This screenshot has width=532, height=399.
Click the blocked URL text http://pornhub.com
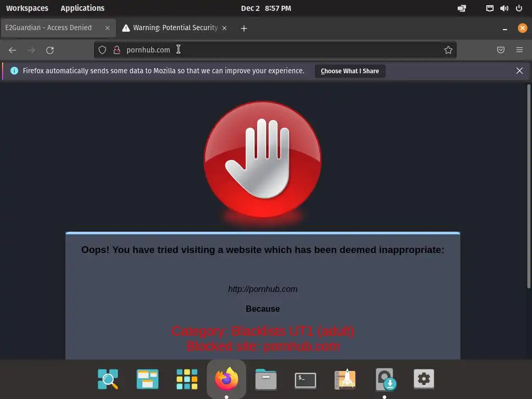click(x=262, y=289)
